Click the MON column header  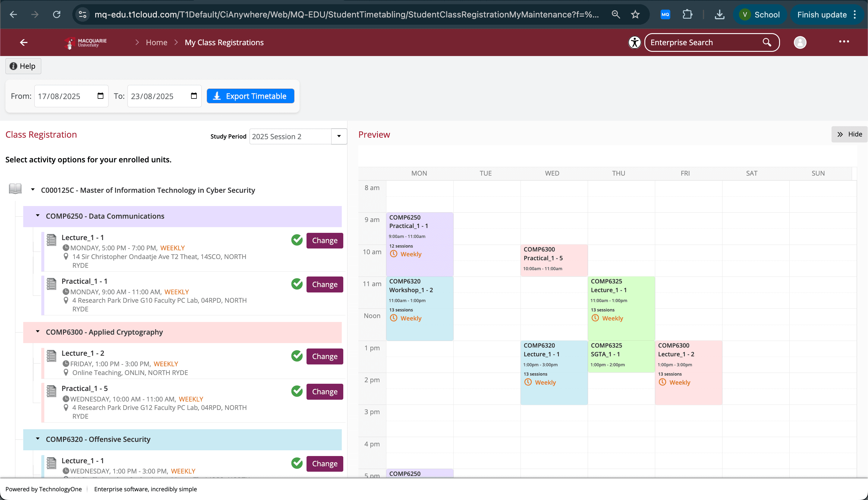coord(419,173)
